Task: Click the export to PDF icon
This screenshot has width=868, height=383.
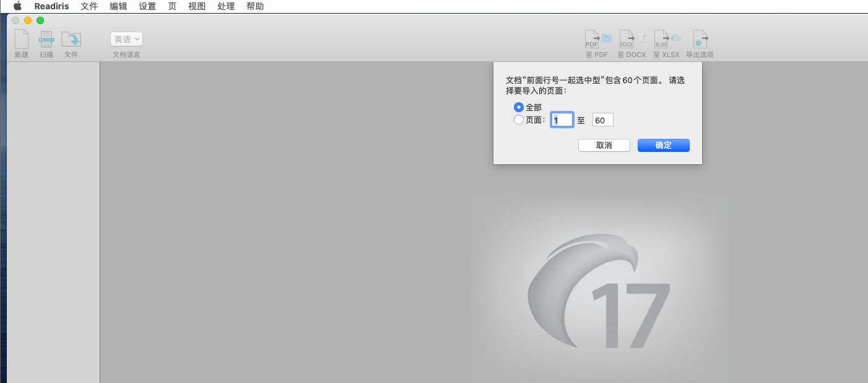Action: (598, 39)
